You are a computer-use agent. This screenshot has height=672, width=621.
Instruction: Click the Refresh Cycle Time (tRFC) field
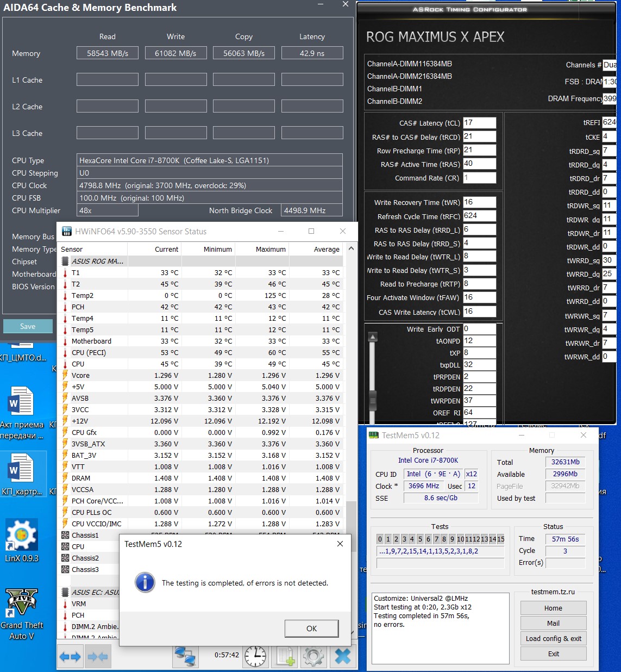click(x=479, y=216)
